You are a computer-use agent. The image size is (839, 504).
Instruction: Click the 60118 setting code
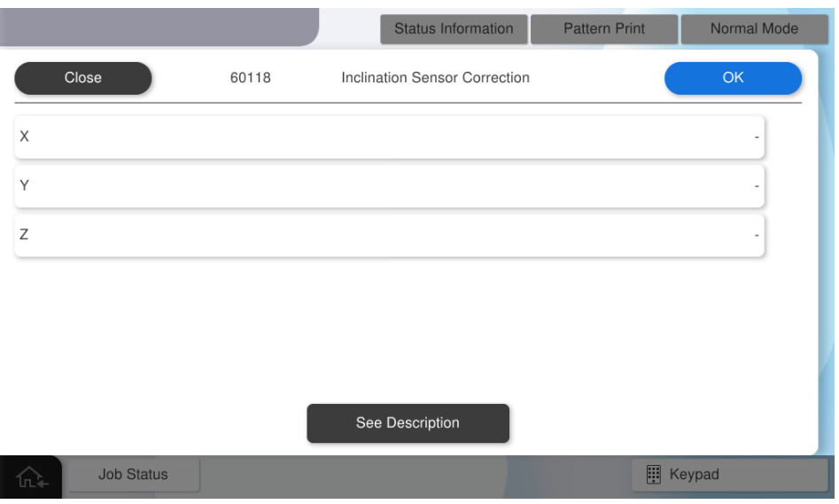250,78
